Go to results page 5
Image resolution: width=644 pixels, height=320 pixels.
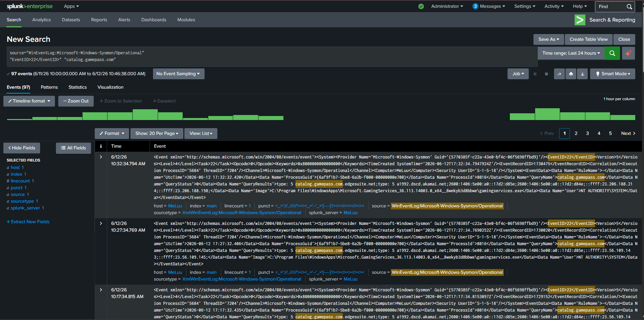(x=610, y=134)
